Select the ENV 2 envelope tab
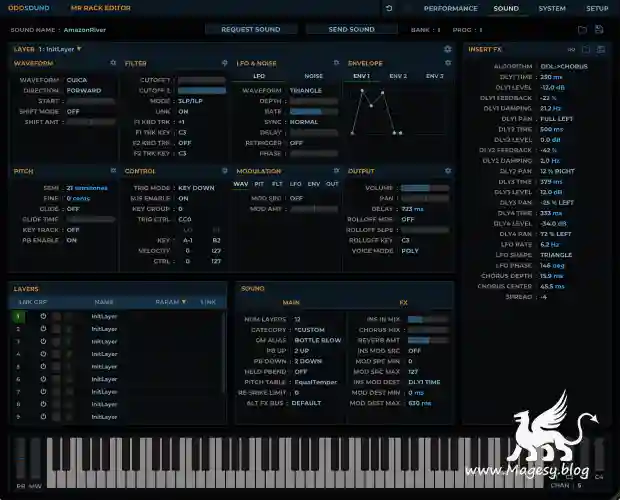 398,76
